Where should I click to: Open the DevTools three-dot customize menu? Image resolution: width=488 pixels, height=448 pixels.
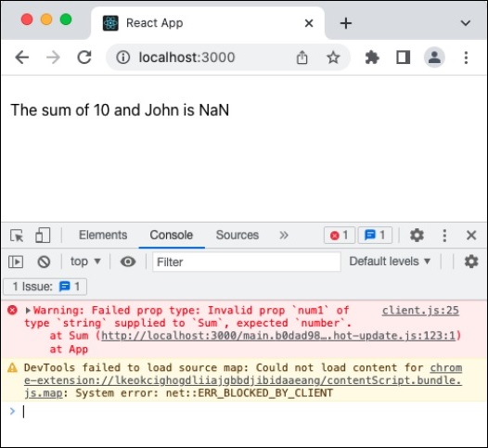(444, 236)
